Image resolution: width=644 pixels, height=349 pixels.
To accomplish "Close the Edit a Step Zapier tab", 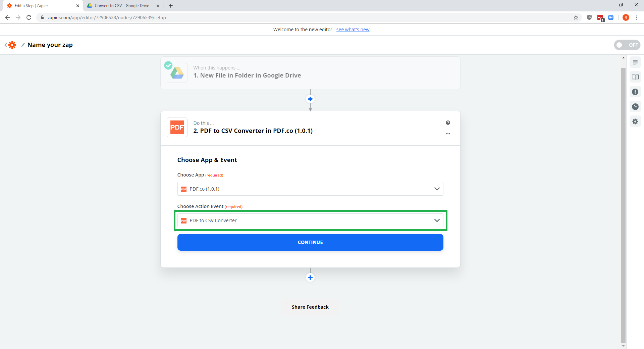I will click(78, 6).
